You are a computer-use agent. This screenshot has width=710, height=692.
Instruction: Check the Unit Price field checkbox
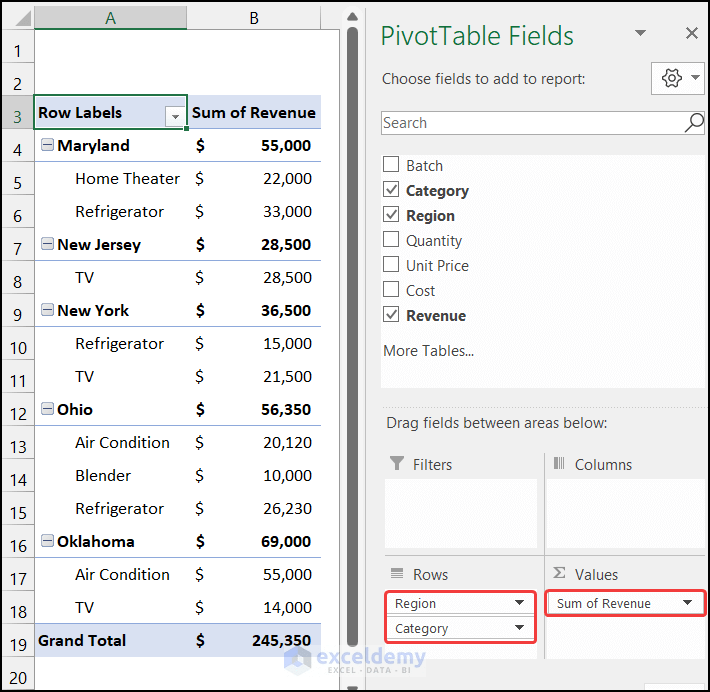391,264
